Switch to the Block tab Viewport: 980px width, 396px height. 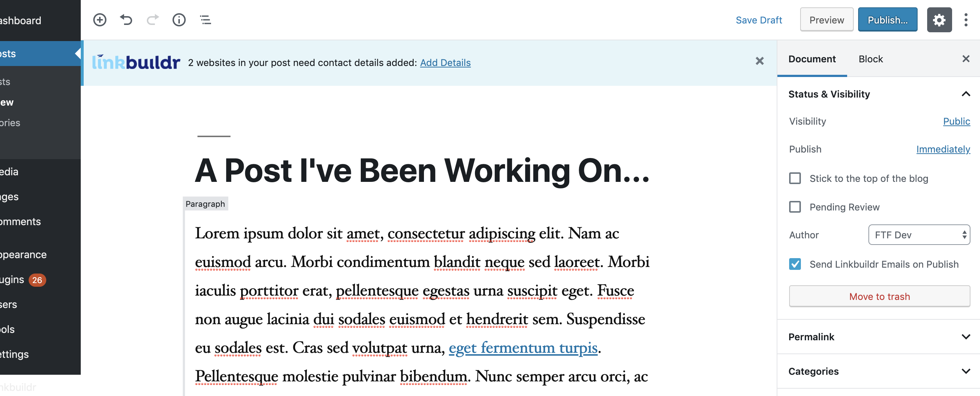[x=870, y=59]
